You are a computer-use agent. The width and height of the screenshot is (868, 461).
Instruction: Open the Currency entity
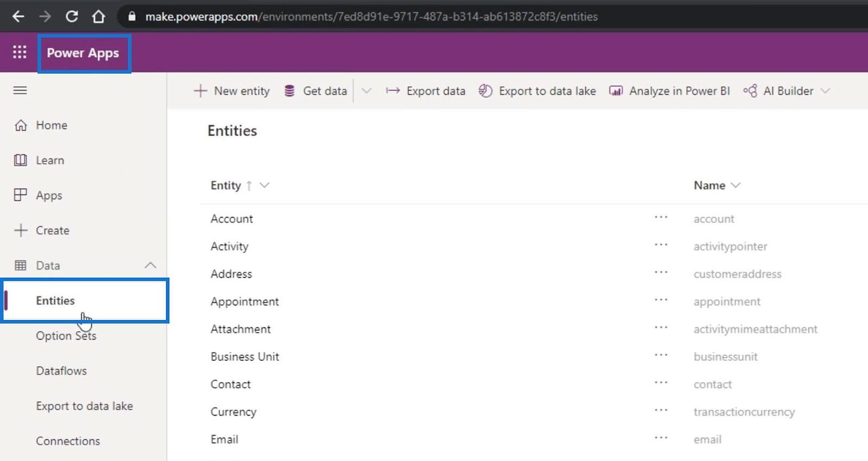[x=233, y=412]
